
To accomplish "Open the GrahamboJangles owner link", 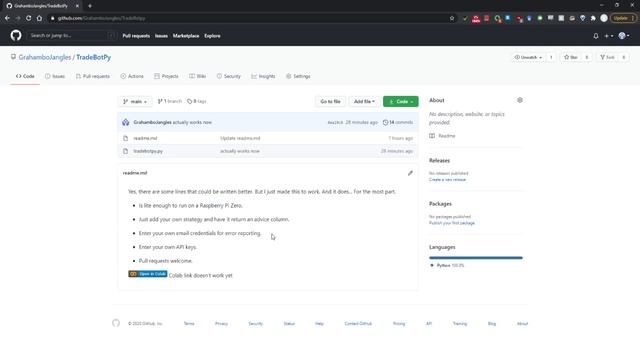I will 44,57.
